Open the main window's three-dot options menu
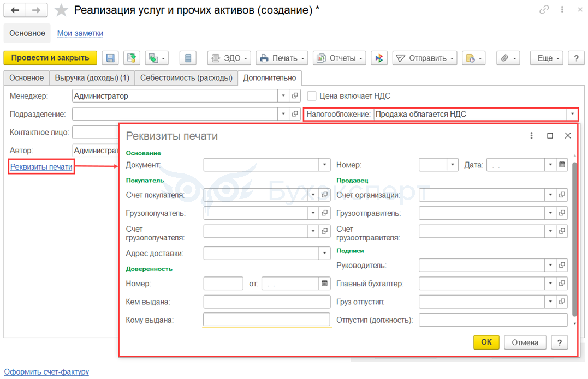The height and width of the screenshot is (379, 588). coord(562,10)
